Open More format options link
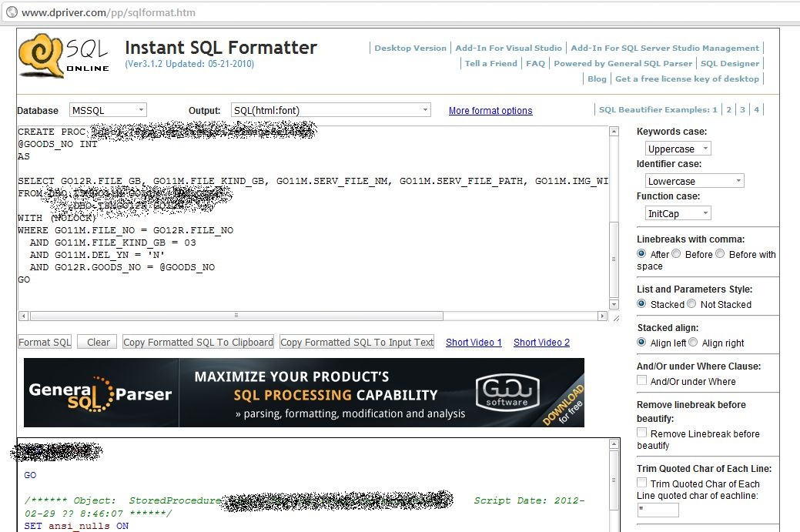This screenshot has height=532, width=800. coord(490,111)
